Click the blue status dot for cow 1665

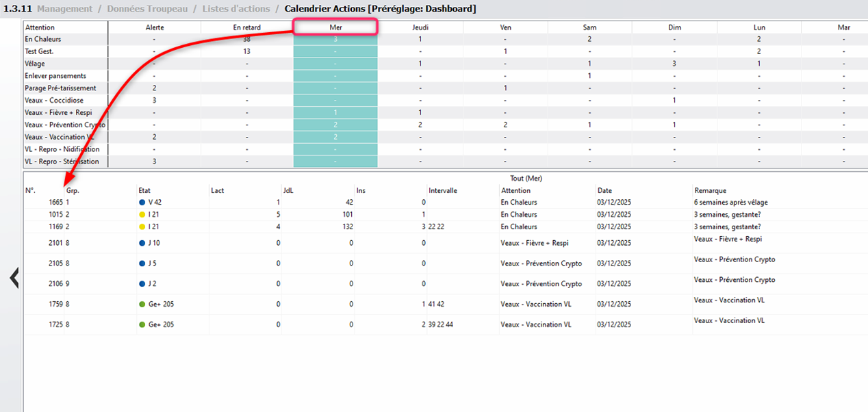[142, 203]
